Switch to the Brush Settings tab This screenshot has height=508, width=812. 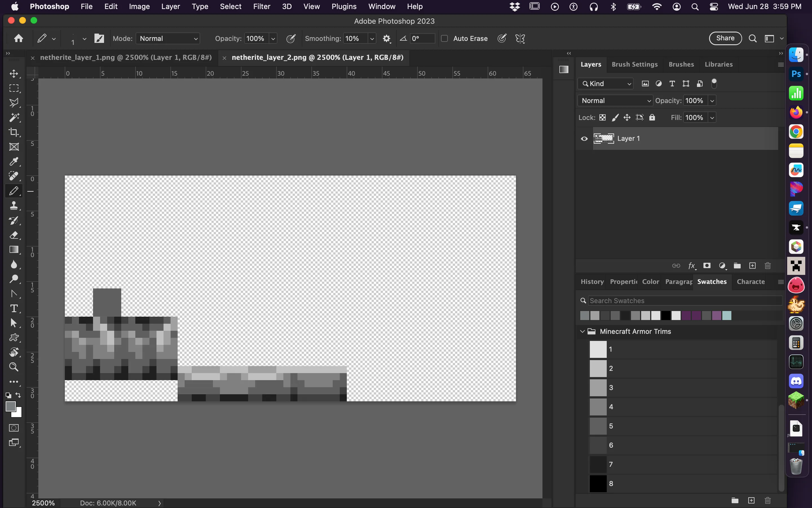[x=634, y=64]
